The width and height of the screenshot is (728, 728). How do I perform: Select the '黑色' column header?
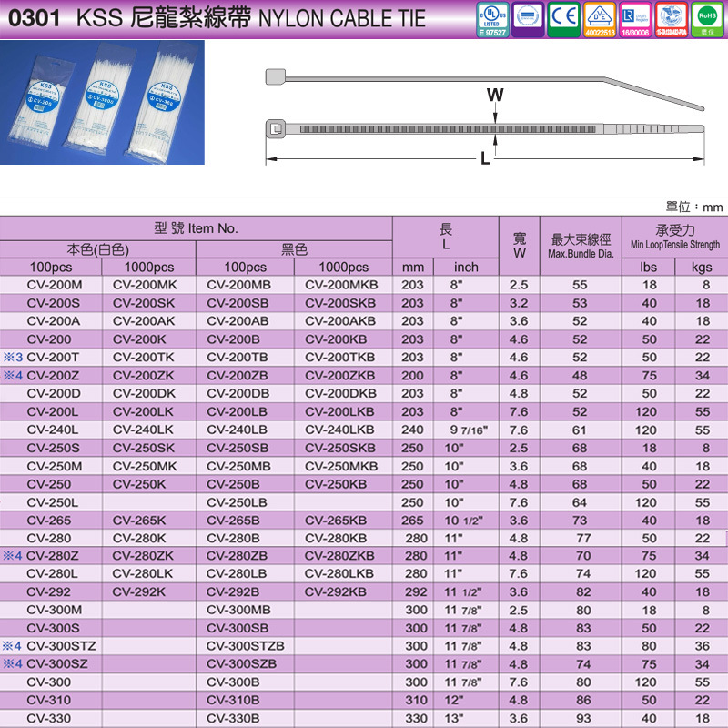[294, 249]
